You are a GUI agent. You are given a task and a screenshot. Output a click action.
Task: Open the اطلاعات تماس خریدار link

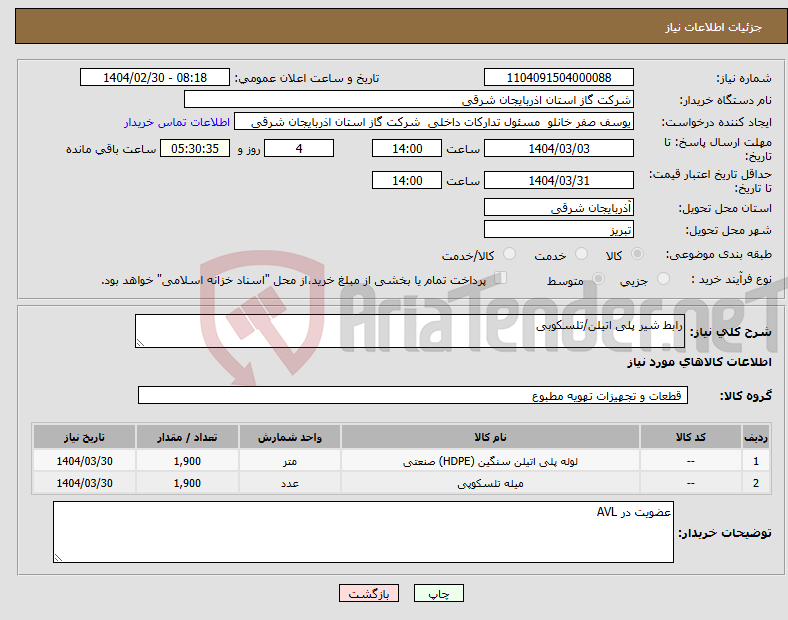[x=177, y=122]
